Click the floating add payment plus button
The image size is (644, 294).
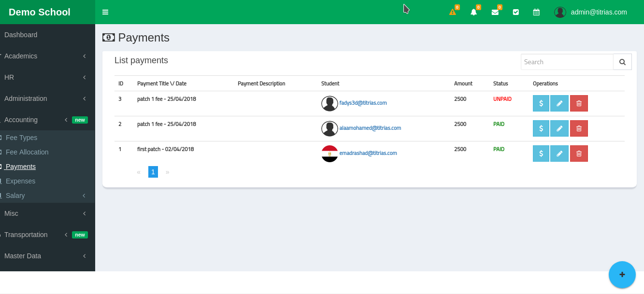pyautogui.click(x=622, y=275)
